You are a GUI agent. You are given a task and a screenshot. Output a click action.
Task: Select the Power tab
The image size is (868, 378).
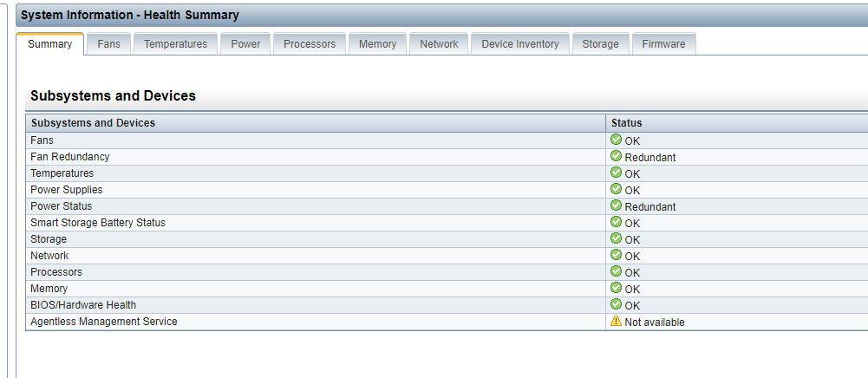click(245, 44)
